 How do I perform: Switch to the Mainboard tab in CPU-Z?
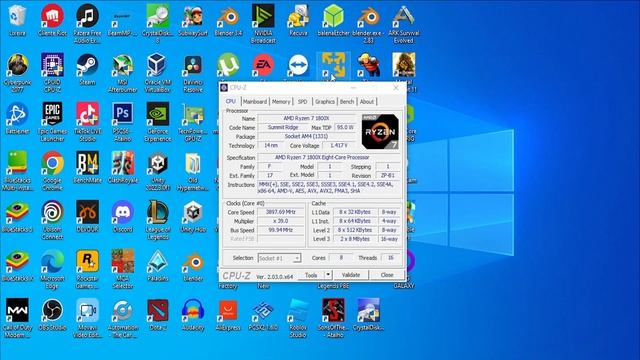click(255, 102)
